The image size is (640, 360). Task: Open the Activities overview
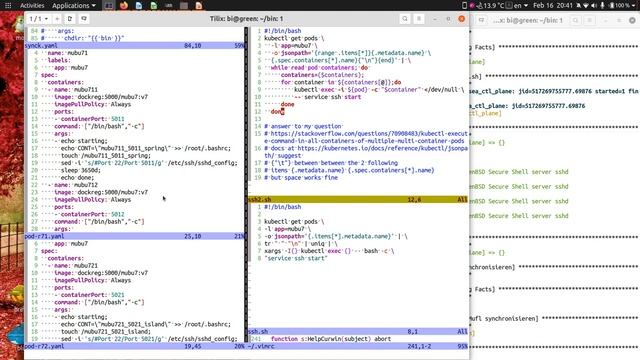32,5
